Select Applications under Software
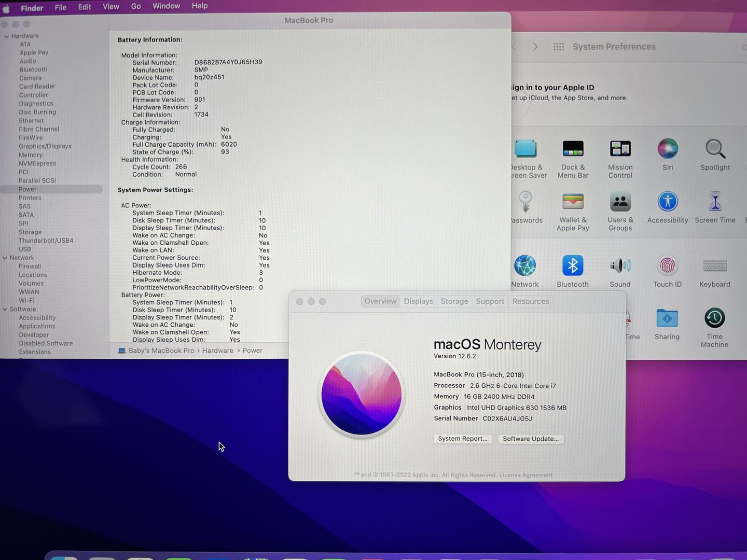747x560 pixels. [x=37, y=326]
